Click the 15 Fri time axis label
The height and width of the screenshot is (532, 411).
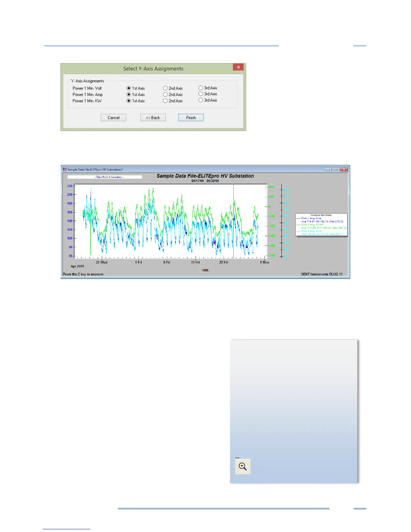point(195,262)
